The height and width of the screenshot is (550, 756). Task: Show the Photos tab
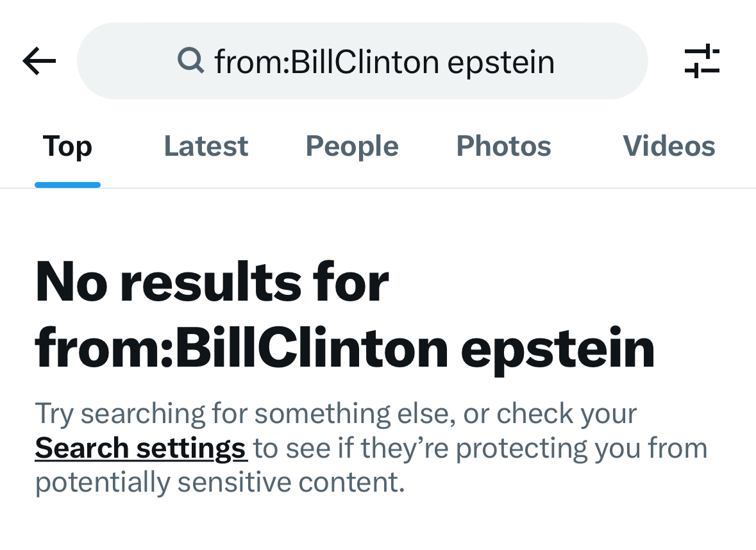pyautogui.click(x=503, y=146)
